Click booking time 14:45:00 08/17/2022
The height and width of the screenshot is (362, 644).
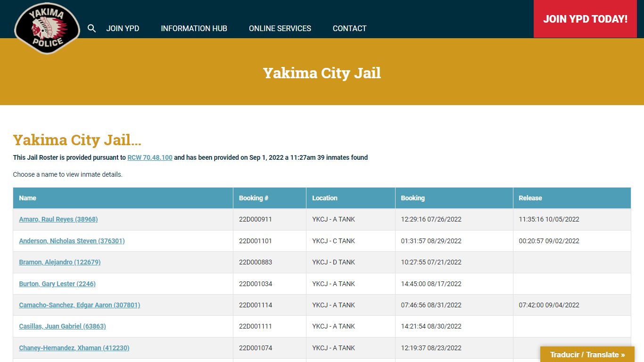pyautogui.click(x=431, y=284)
